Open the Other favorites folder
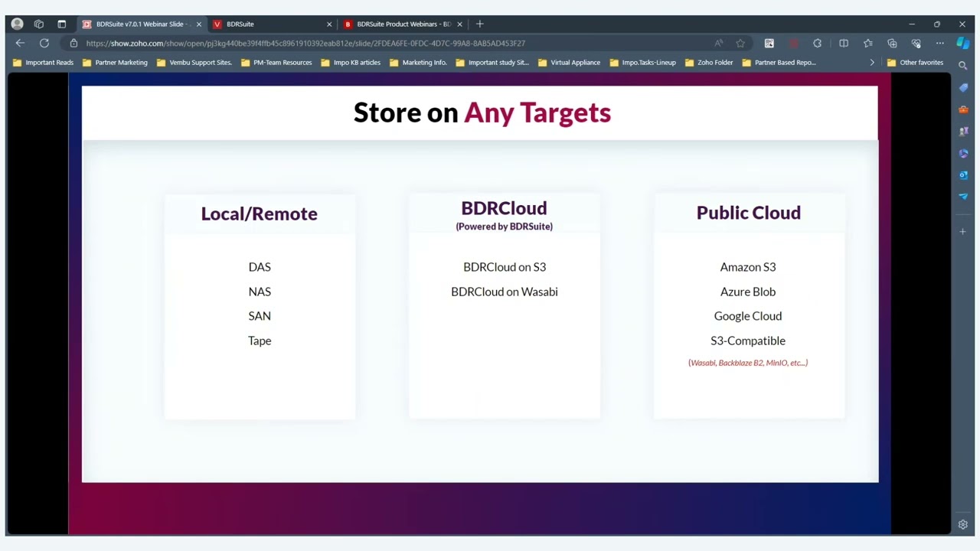 (x=915, y=63)
